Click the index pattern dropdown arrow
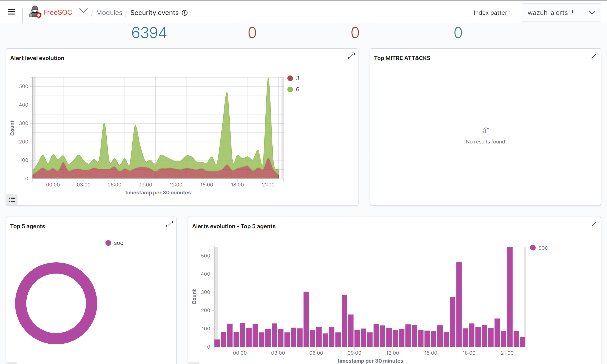This screenshot has width=607, height=364. click(x=592, y=13)
